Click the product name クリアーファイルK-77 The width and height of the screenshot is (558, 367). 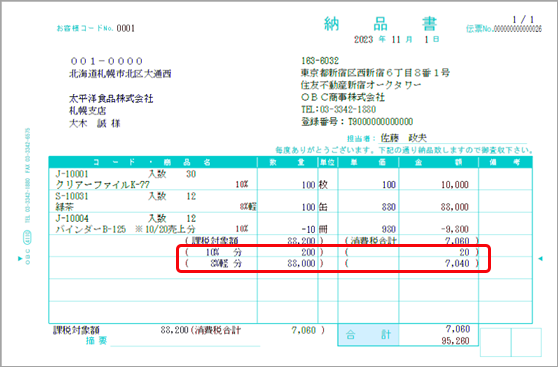102,185
